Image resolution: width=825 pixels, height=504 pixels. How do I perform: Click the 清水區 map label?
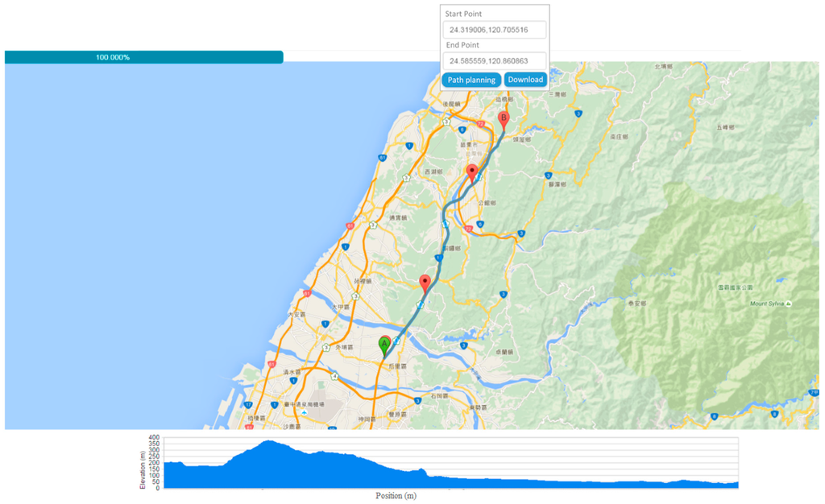tap(292, 372)
